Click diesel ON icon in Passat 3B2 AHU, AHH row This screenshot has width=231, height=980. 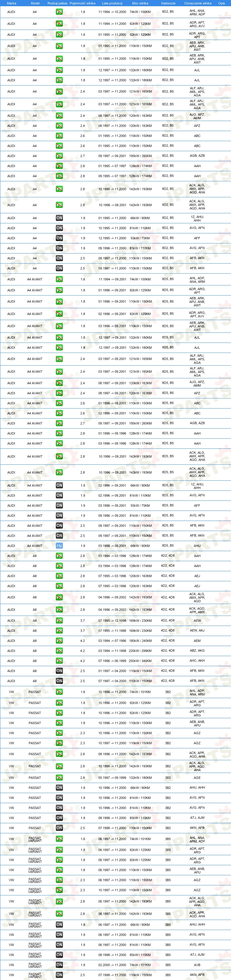tap(59, 788)
